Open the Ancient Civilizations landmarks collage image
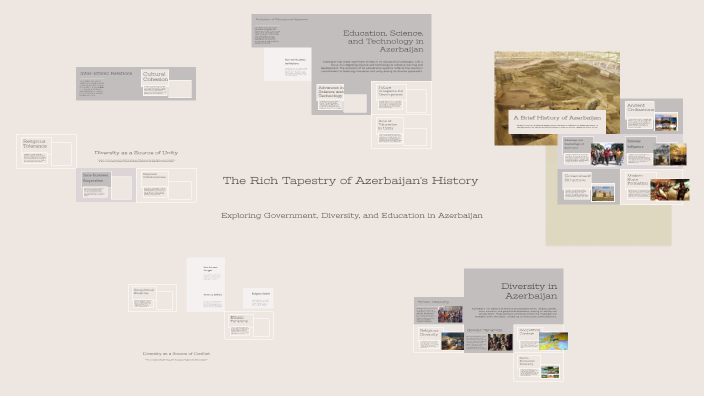The height and width of the screenshot is (396, 704). tap(666, 123)
